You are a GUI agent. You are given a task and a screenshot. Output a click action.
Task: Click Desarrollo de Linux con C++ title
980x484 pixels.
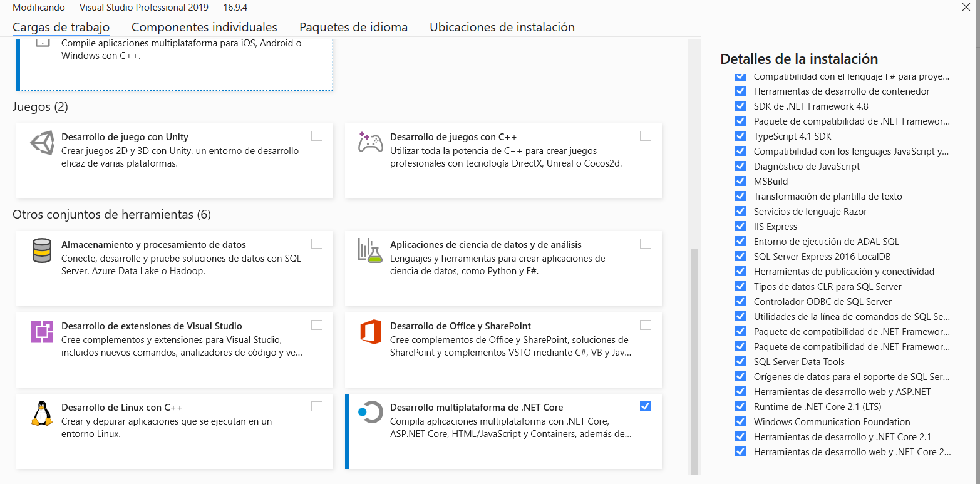(x=122, y=408)
